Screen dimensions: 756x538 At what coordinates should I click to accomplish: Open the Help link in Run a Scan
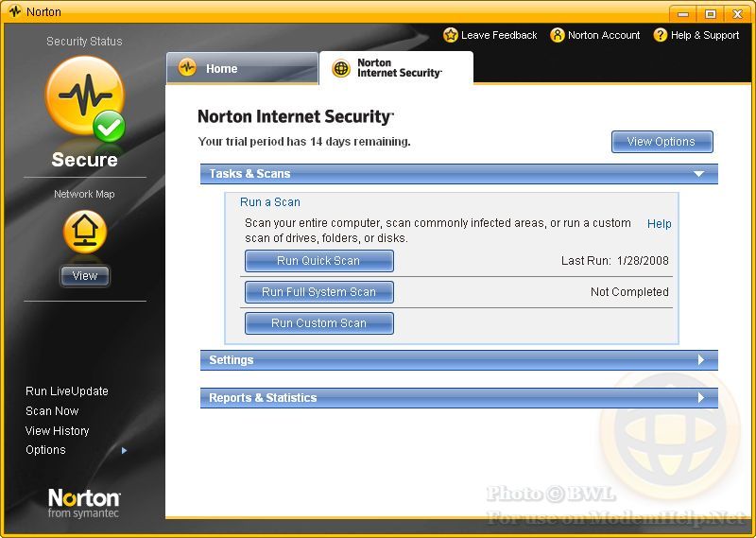click(659, 224)
